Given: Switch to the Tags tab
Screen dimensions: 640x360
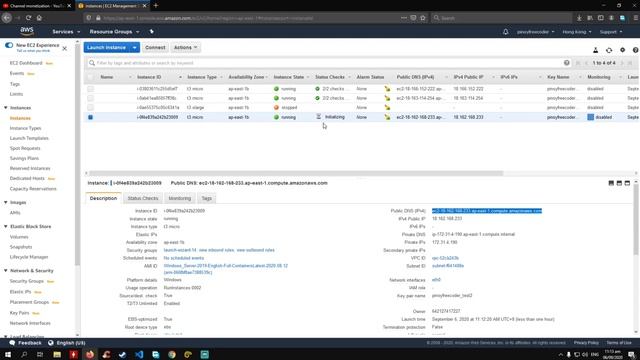Looking at the screenshot, I should [x=207, y=198].
